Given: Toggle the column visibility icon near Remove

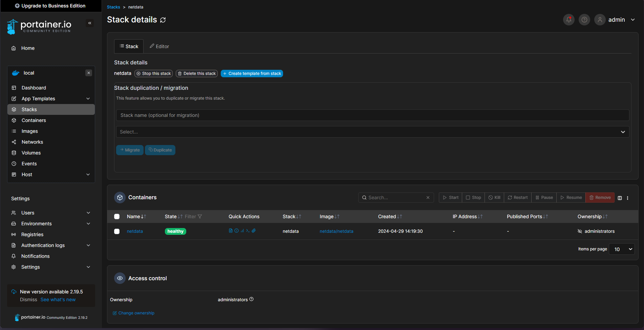Looking at the screenshot, I should (x=620, y=198).
